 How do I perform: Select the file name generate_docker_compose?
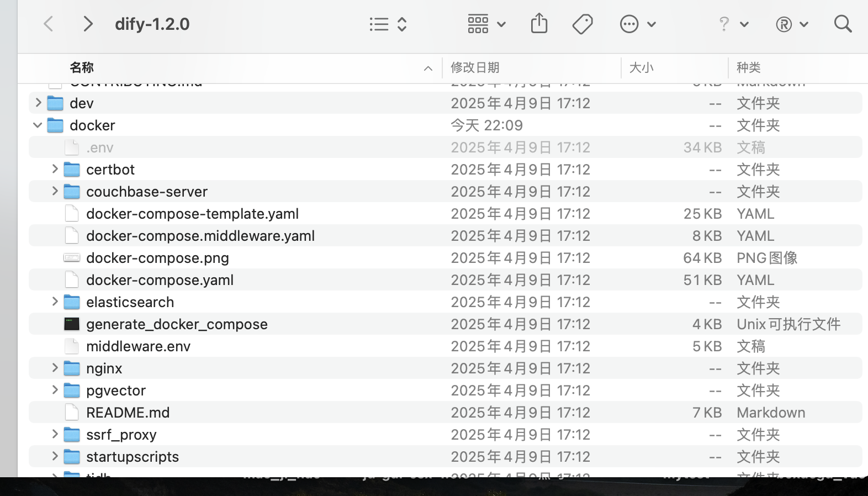click(x=177, y=324)
